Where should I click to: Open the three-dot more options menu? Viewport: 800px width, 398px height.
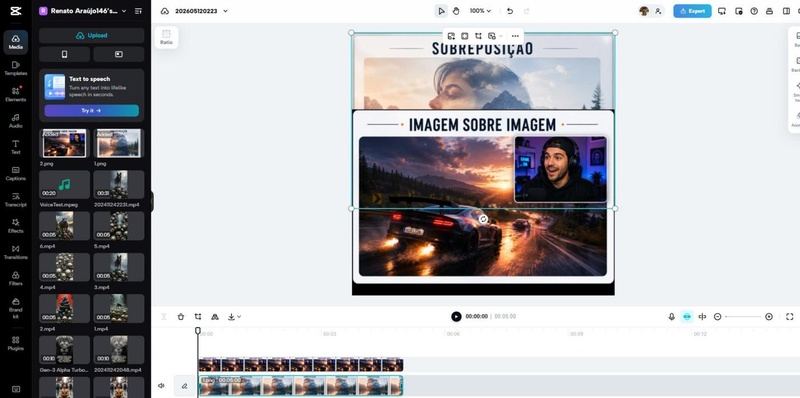(515, 36)
